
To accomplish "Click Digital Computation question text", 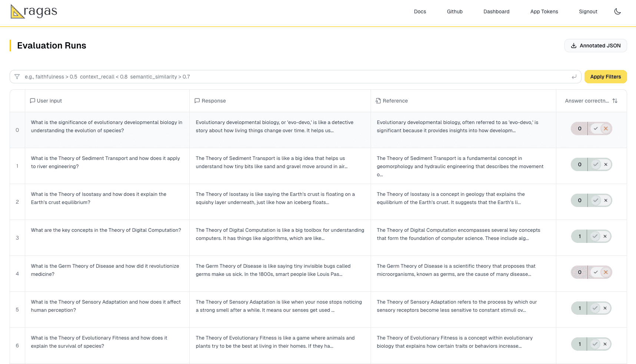I will tap(106, 230).
